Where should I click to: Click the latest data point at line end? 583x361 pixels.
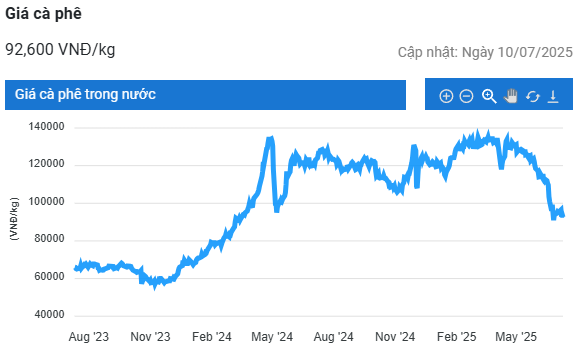[563, 215]
